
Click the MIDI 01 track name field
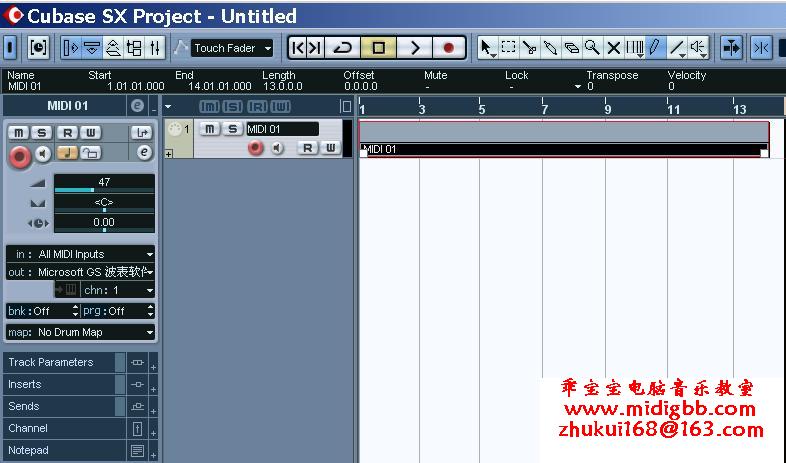click(282, 129)
